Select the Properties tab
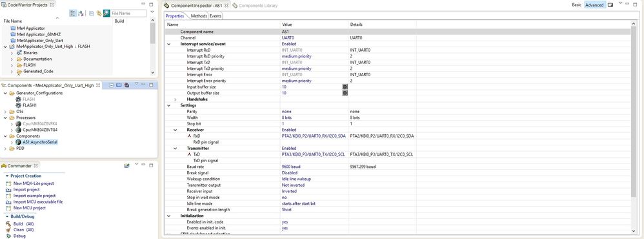This screenshot has height=239, width=644. 175,16
